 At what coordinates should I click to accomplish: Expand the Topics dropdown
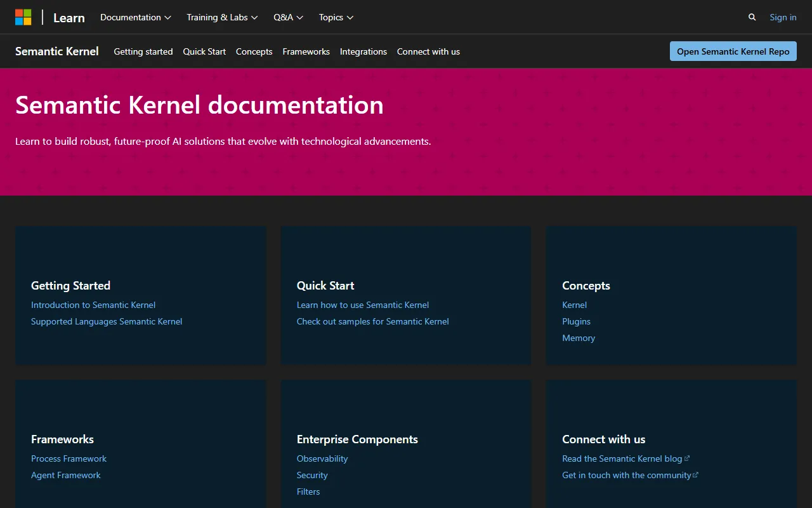(336, 17)
